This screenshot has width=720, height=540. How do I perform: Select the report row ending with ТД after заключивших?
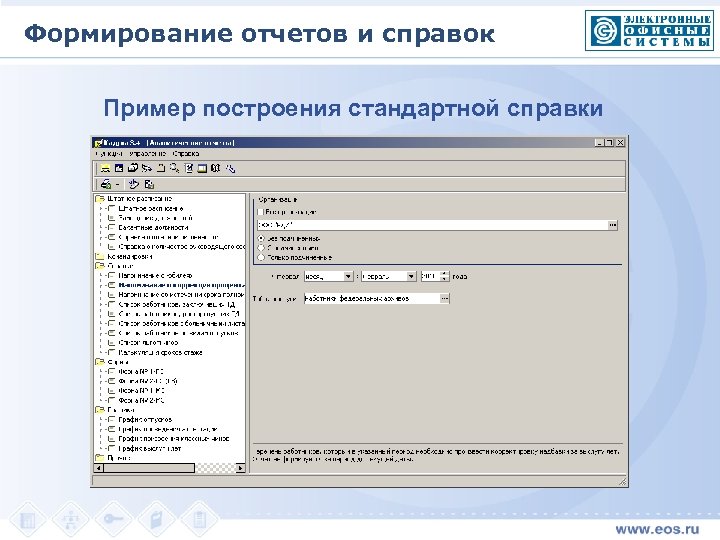coord(177,304)
